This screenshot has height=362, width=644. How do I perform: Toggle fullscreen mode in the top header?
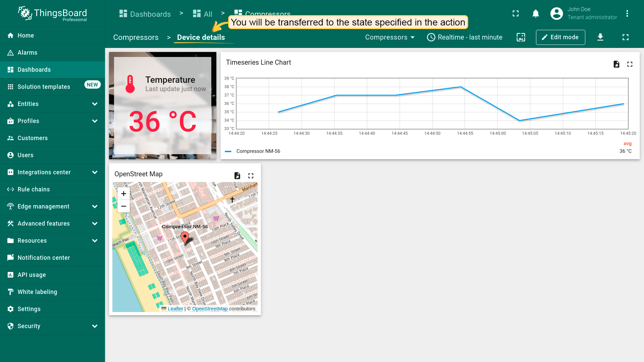click(x=516, y=14)
